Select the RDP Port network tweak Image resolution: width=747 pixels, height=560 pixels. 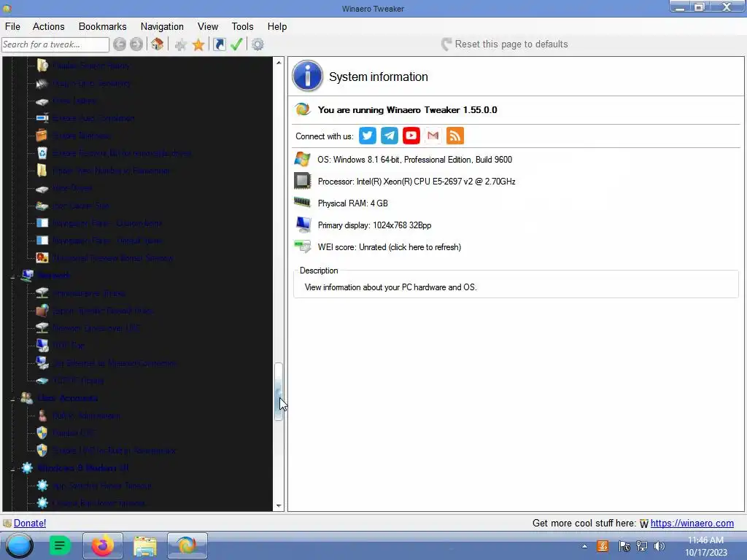[68, 346]
